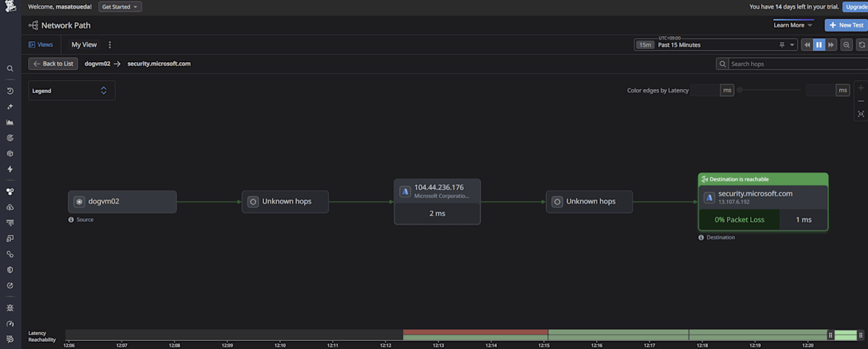Open the sidebar search magnifier
This screenshot has width=868, height=349.
coord(10,69)
